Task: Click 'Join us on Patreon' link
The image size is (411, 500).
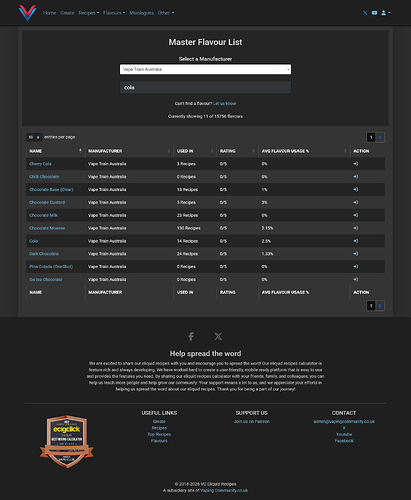Action: click(252, 421)
